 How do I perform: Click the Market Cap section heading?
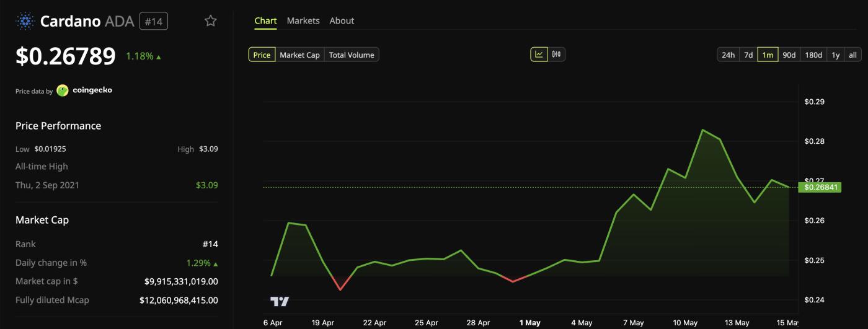(42, 220)
